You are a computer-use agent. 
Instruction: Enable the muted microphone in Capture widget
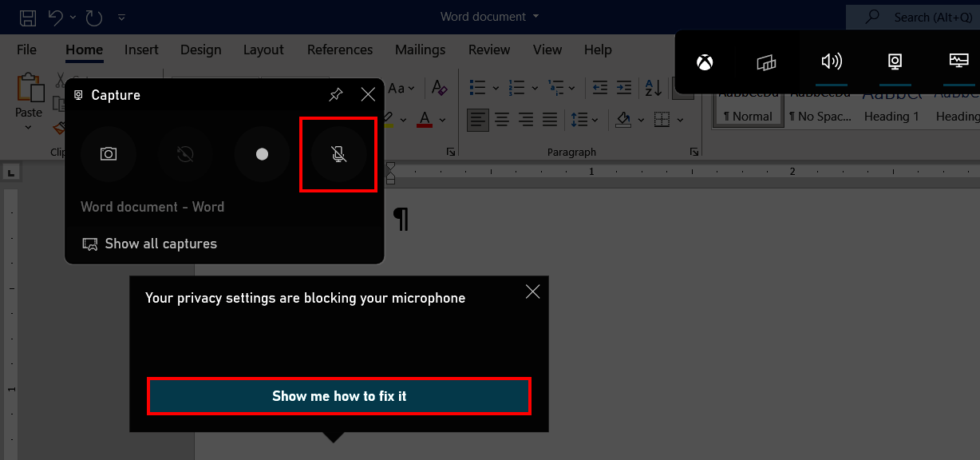pos(338,154)
